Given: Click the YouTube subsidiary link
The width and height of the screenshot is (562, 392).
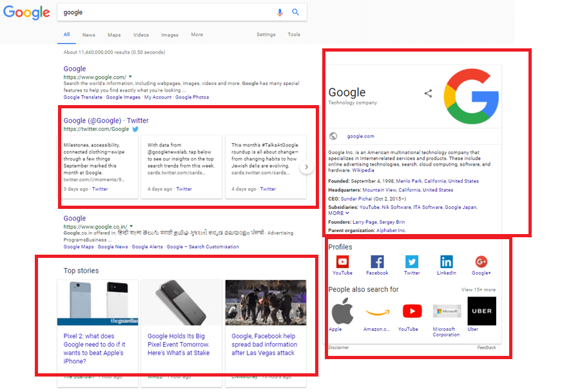Looking at the screenshot, I should pos(369,208).
